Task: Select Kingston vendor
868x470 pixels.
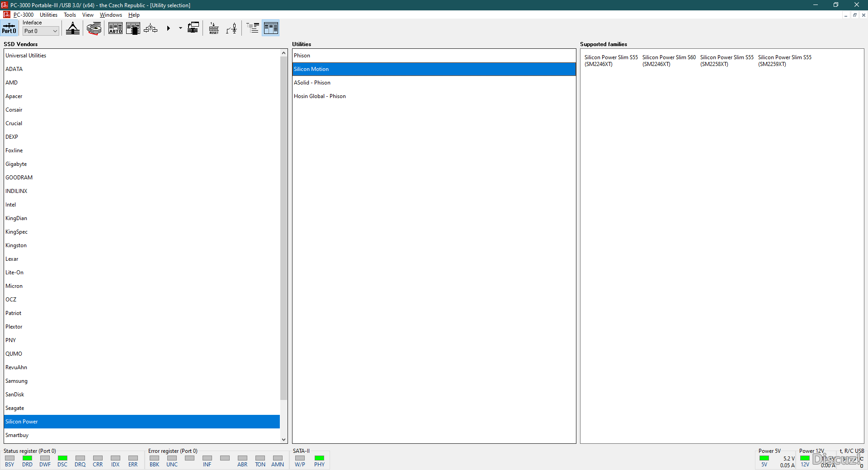Action: [x=142, y=245]
